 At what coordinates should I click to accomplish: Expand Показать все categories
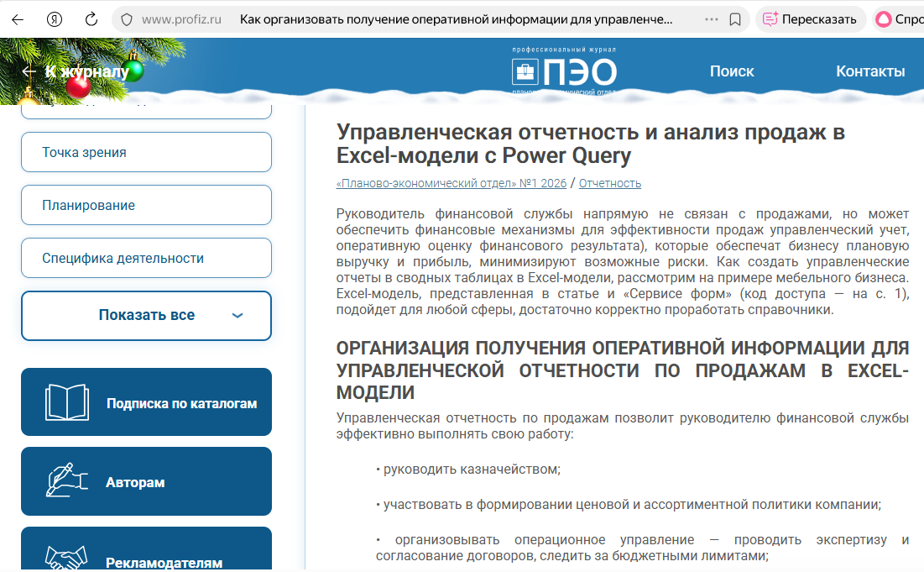point(146,316)
